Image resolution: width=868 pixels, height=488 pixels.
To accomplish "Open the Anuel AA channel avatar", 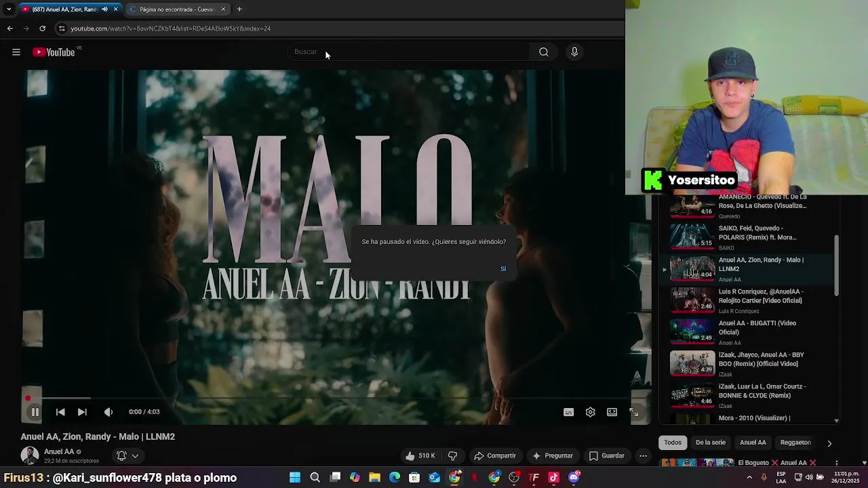I will (x=29, y=455).
